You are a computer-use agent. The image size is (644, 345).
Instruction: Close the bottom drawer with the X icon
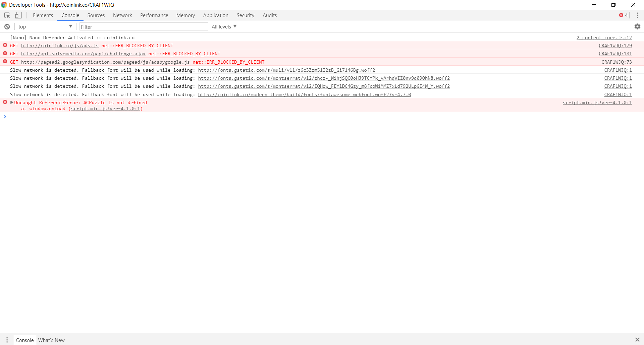point(637,339)
